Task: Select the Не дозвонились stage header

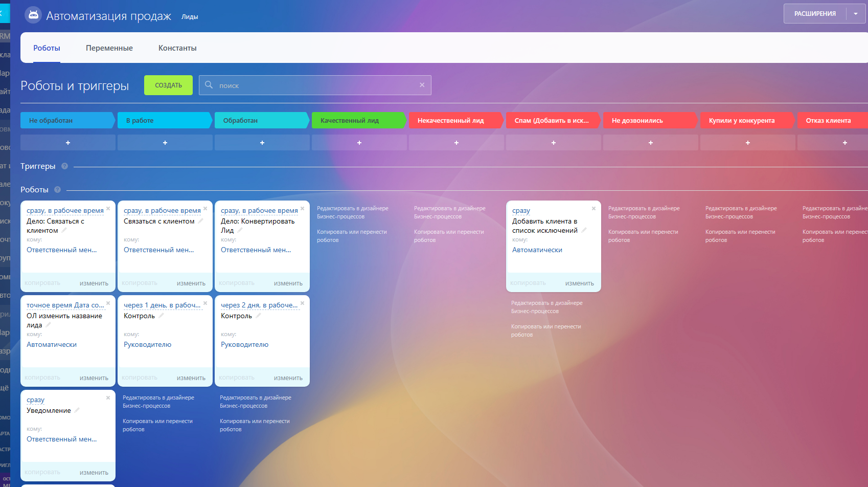Action: tap(650, 120)
